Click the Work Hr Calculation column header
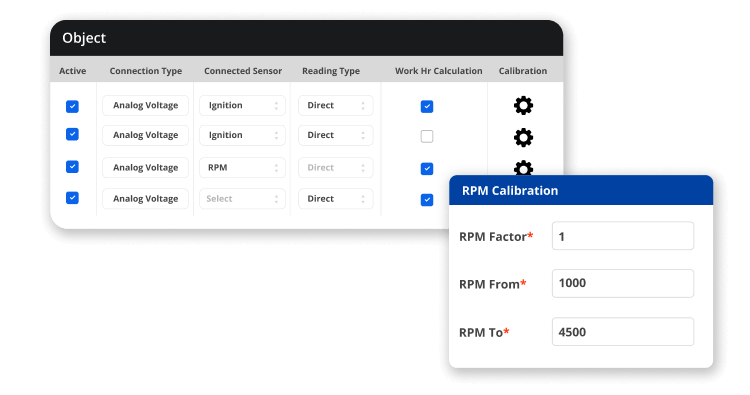This screenshot has width=750, height=395. pos(439,71)
